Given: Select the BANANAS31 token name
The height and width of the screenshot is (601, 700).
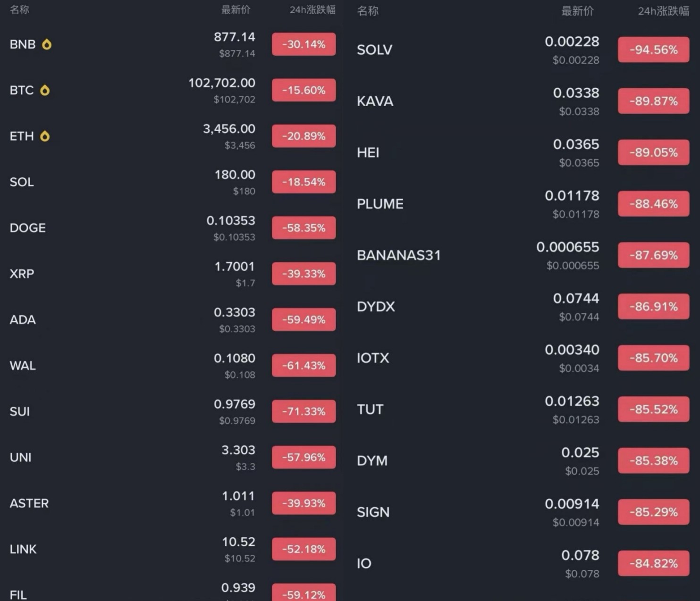Looking at the screenshot, I should tap(398, 255).
